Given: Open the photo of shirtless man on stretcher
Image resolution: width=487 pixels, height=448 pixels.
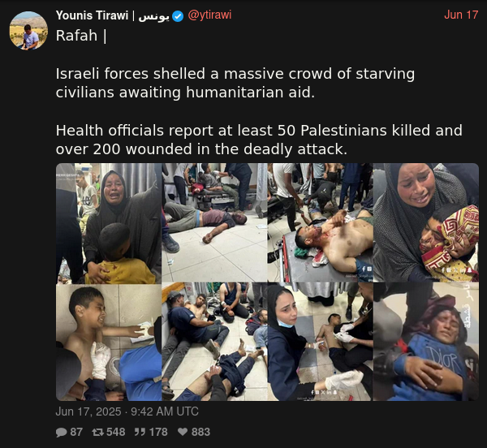Looking at the screenshot, I should (x=321, y=222).
